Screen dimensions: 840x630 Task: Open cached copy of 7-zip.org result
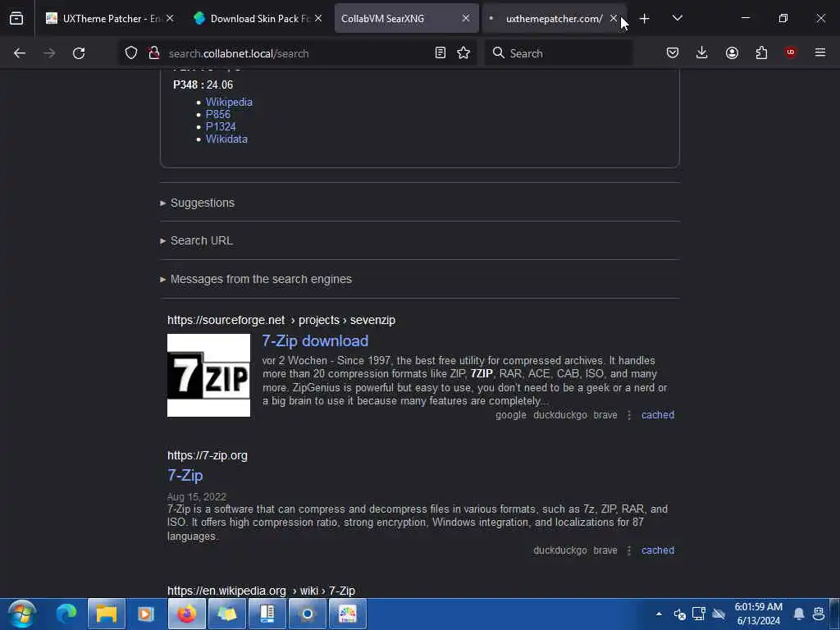658,550
